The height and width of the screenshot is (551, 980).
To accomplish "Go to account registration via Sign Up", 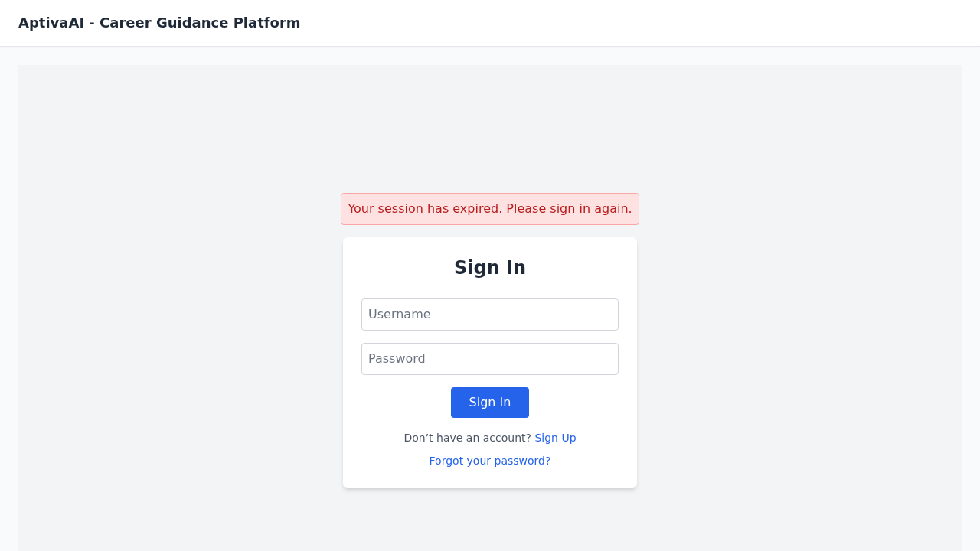I will point(555,438).
